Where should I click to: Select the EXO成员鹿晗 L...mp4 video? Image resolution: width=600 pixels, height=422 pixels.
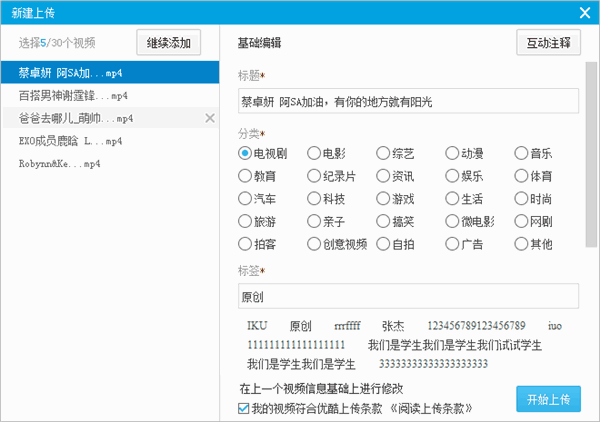coord(110,141)
